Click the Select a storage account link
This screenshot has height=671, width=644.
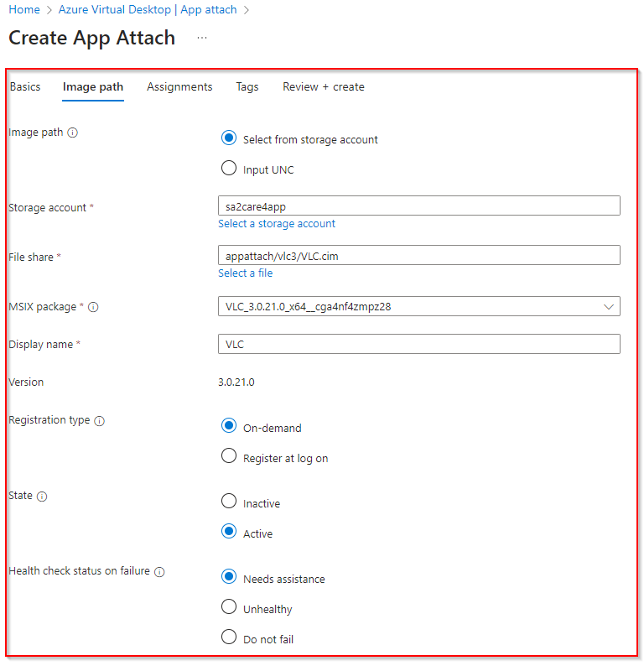[x=277, y=224]
